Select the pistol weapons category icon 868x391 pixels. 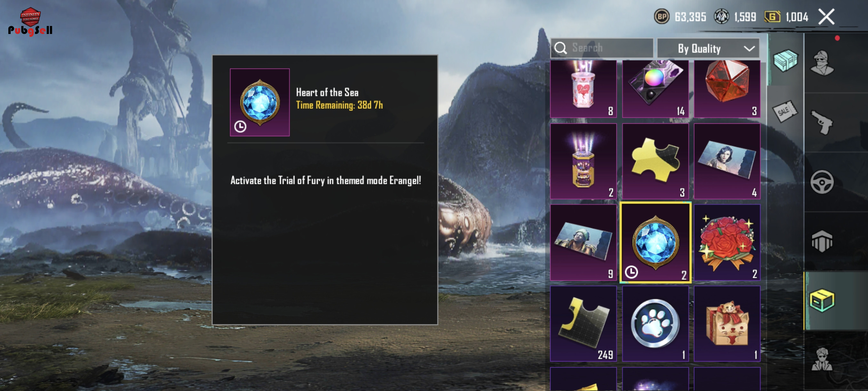pos(822,122)
